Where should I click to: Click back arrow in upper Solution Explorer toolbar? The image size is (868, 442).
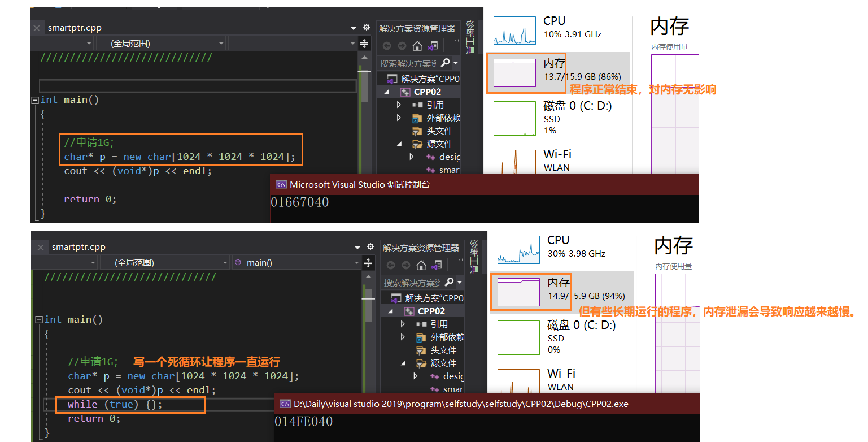[387, 46]
